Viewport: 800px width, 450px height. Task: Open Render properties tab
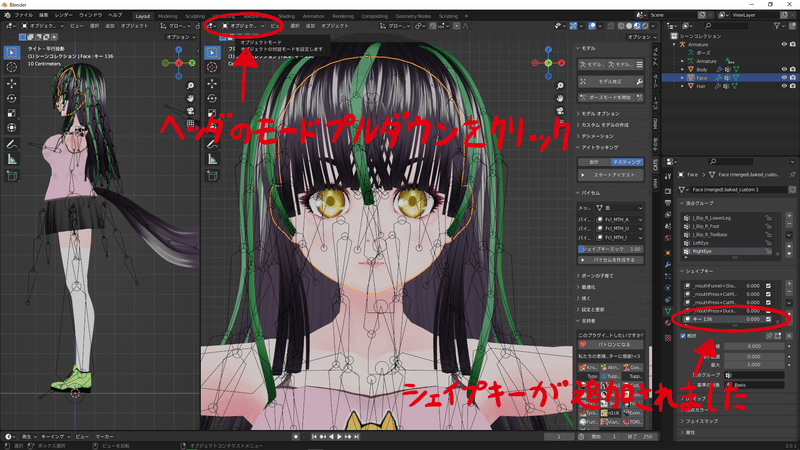click(668, 191)
